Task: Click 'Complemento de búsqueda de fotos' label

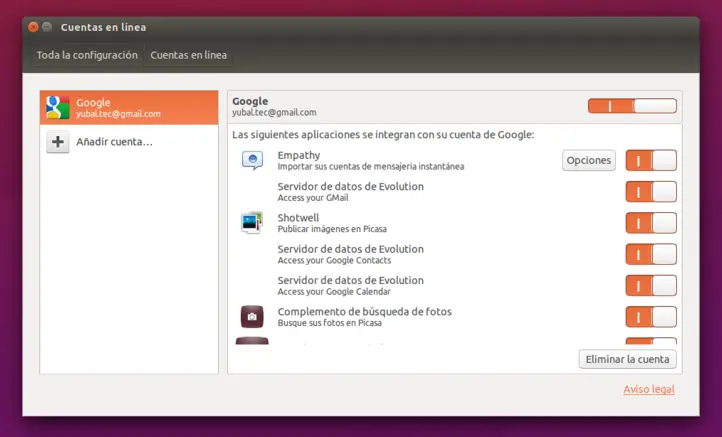Action: (365, 312)
